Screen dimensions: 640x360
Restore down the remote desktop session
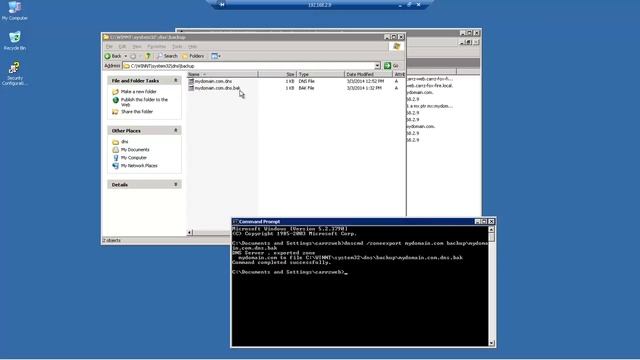pos(409,5)
